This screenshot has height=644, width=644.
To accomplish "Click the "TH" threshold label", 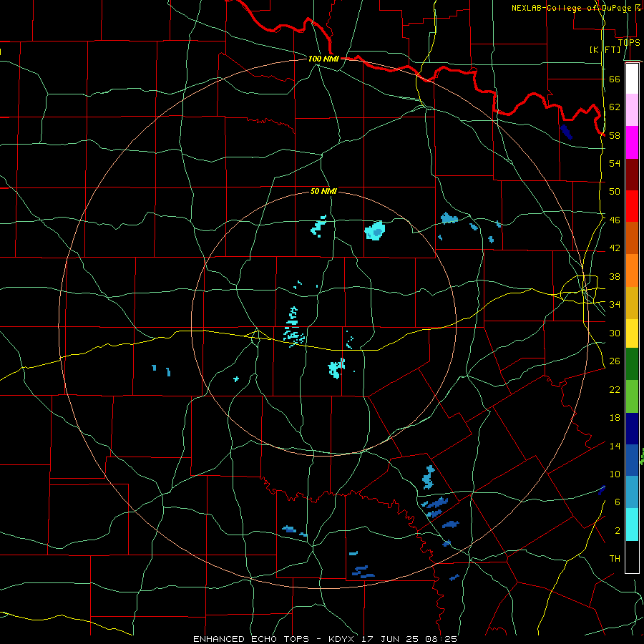I will [x=615, y=559].
